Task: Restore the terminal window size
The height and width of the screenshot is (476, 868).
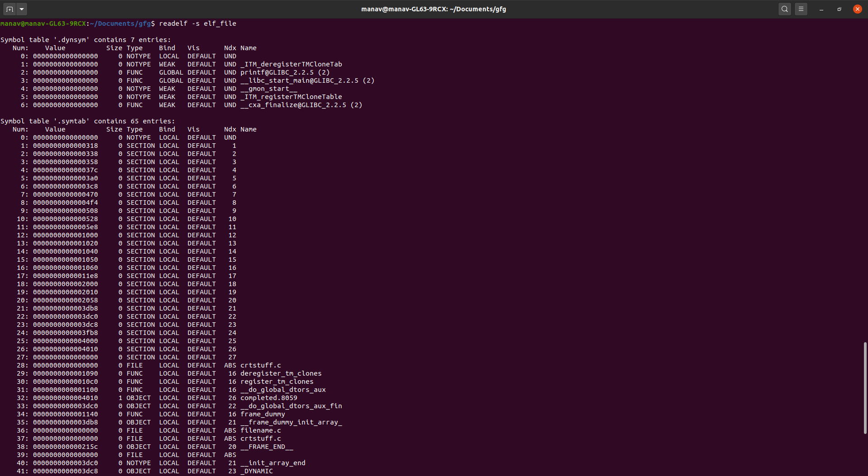Action: [x=840, y=9]
